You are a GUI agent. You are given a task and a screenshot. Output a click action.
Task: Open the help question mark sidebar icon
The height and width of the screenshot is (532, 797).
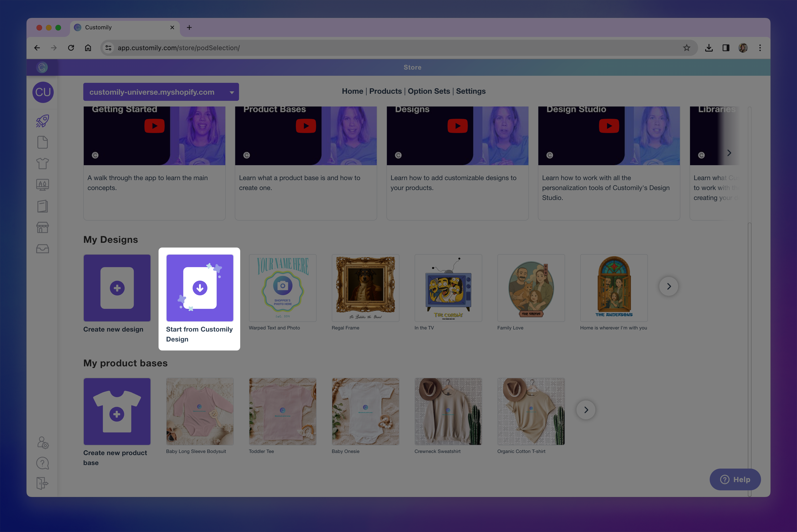coord(42,463)
